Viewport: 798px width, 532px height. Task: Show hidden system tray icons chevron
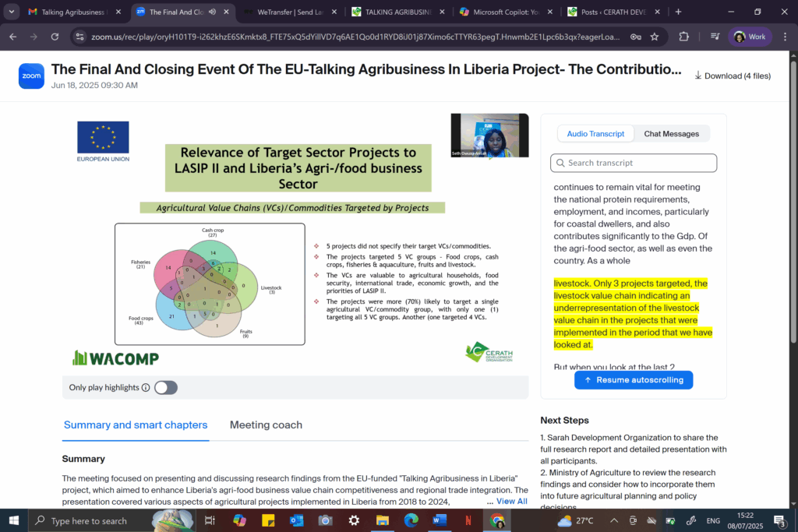614,520
